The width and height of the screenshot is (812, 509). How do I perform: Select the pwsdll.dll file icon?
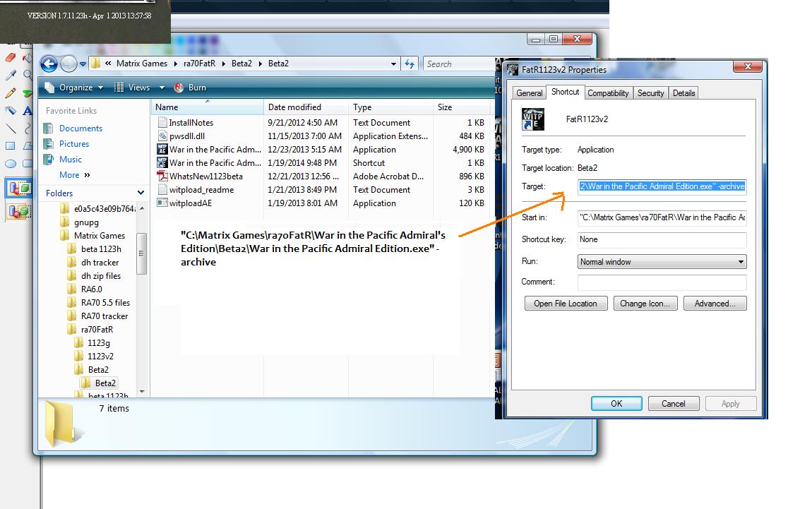point(162,136)
